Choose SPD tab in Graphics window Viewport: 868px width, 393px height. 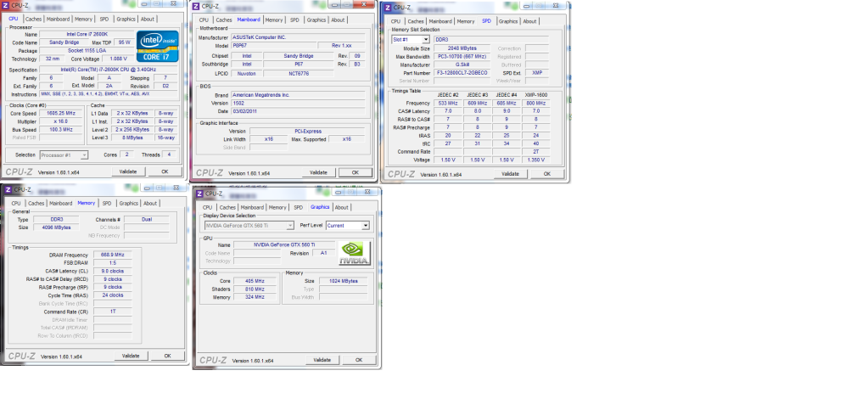[299, 208]
